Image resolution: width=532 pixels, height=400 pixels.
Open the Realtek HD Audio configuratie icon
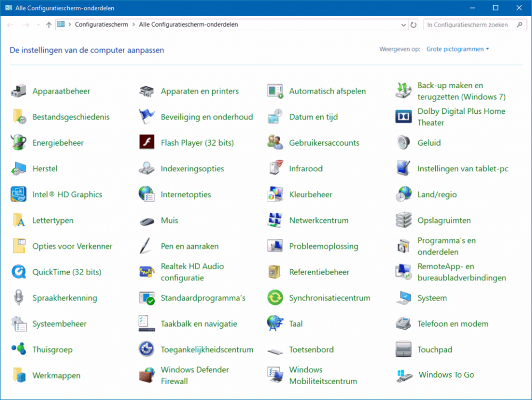(147, 272)
